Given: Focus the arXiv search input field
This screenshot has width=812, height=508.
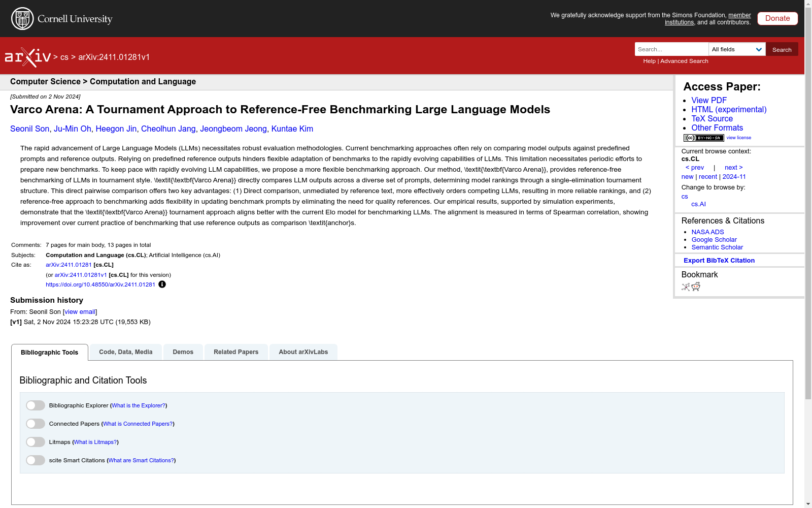Looking at the screenshot, I should (x=671, y=49).
